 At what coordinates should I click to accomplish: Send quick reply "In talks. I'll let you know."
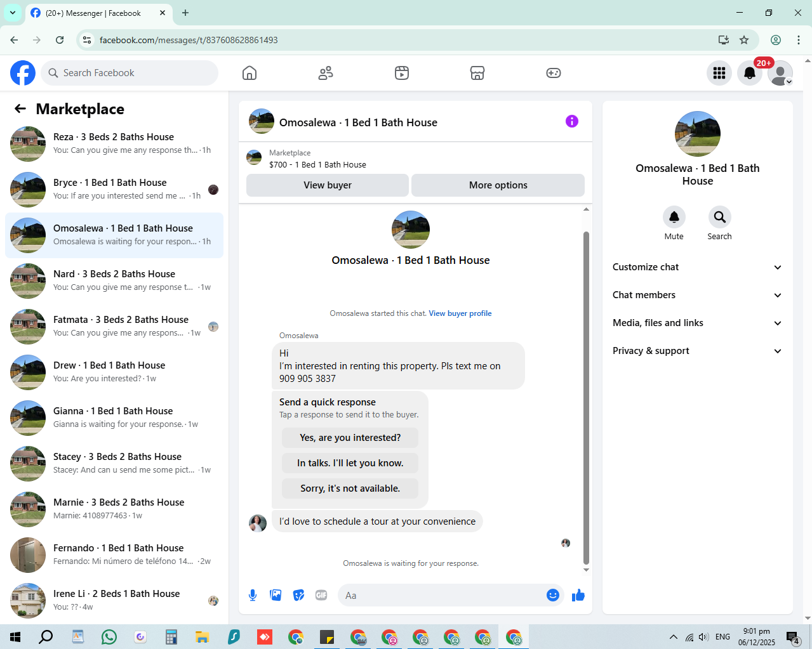[350, 463]
